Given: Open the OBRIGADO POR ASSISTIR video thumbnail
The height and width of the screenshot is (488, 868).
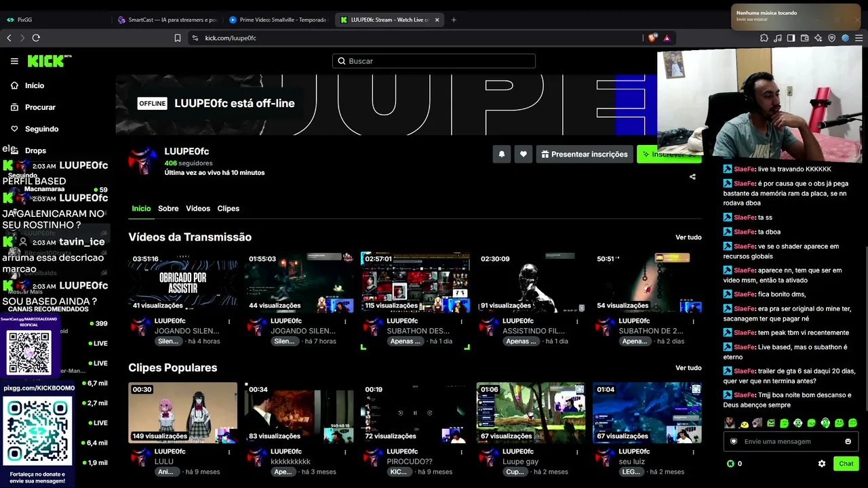Looking at the screenshot, I should [x=183, y=283].
